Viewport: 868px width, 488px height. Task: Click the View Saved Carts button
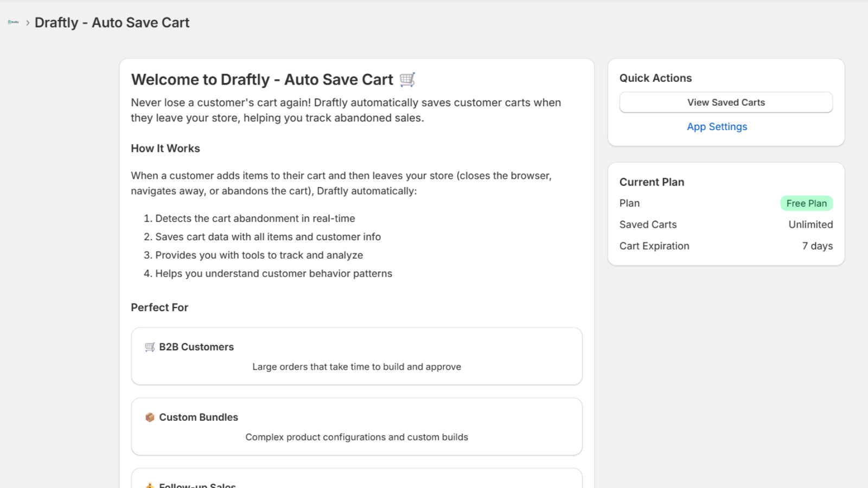pos(725,102)
